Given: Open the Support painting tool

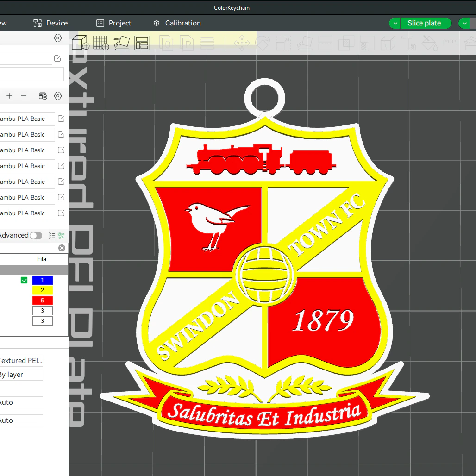Looking at the screenshot, I should tap(367, 43).
